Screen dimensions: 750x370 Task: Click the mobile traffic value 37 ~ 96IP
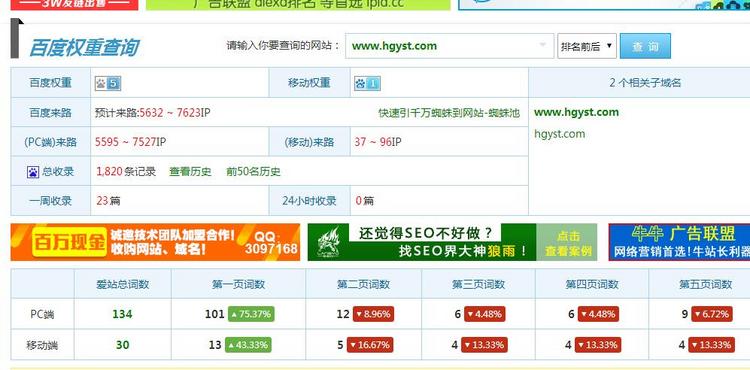378,142
